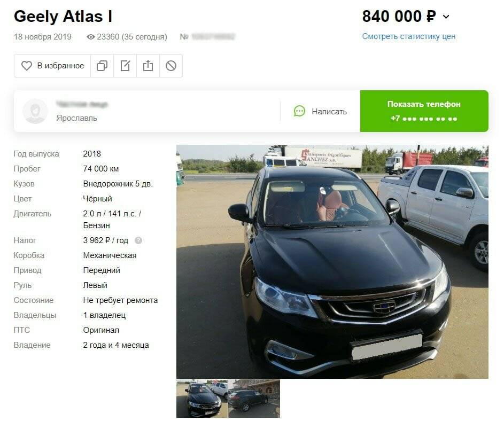Show the seller phone number
The height and width of the screenshot is (429, 504).
tap(424, 111)
